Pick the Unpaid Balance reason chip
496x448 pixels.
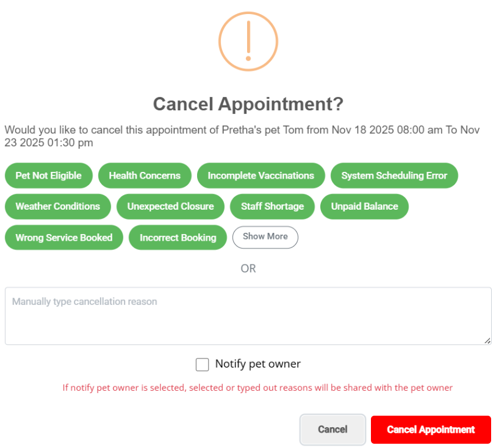tap(364, 206)
